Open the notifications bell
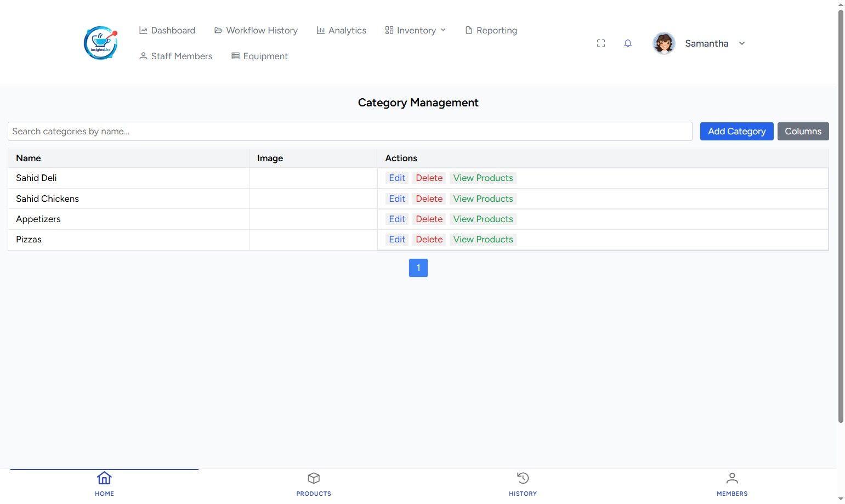The height and width of the screenshot is (504, 845). (x=628, y=43)
